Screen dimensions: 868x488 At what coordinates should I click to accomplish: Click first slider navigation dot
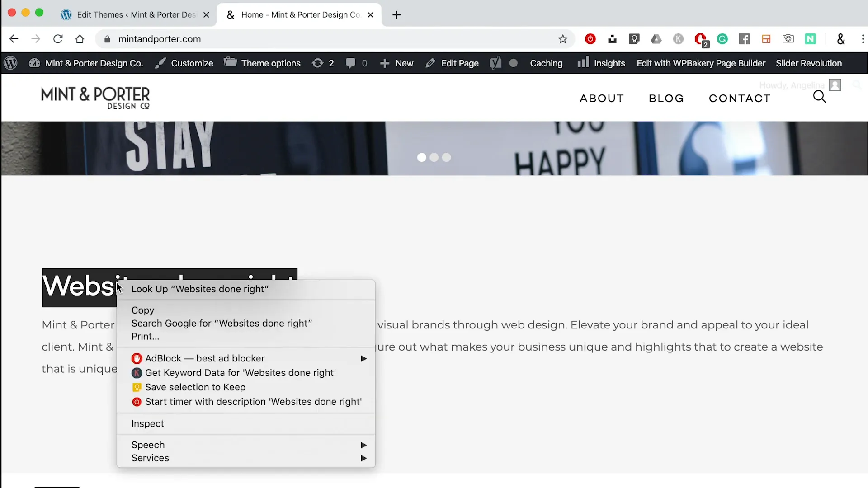point(421,157)
